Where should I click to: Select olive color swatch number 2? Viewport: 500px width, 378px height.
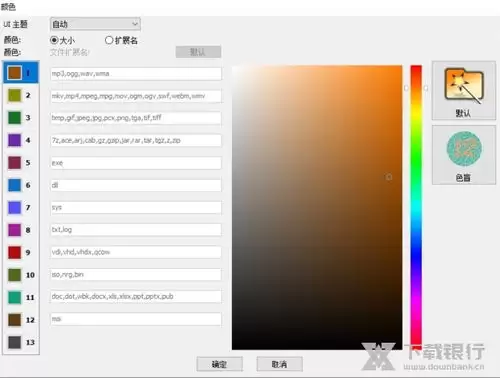click(15, 95)
